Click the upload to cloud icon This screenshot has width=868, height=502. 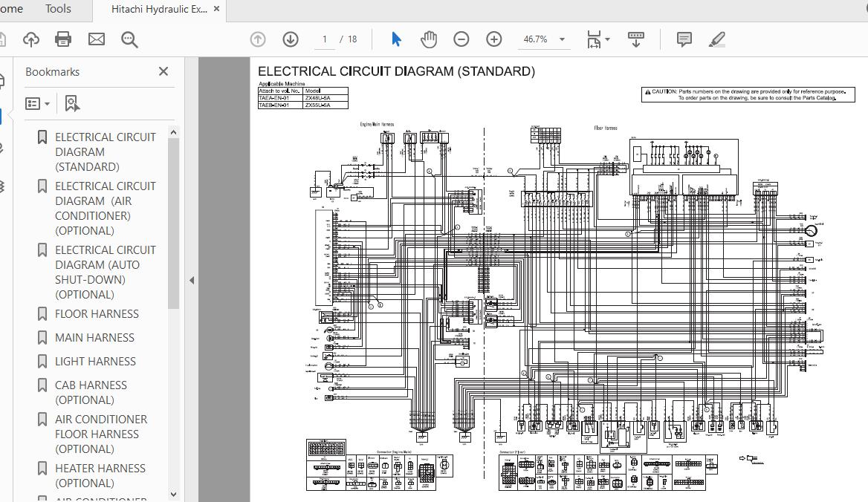click(30, 39)
